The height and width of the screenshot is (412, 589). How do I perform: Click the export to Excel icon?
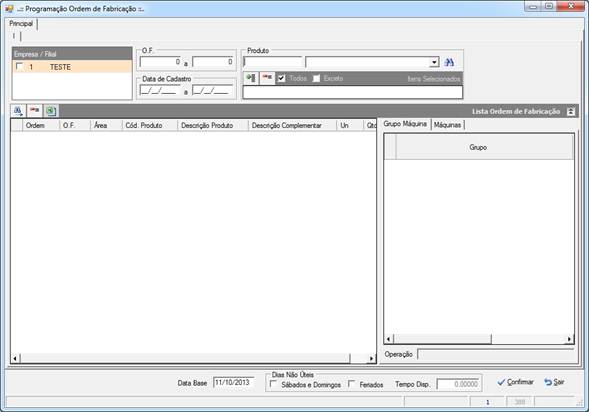(x=51, y=111)
